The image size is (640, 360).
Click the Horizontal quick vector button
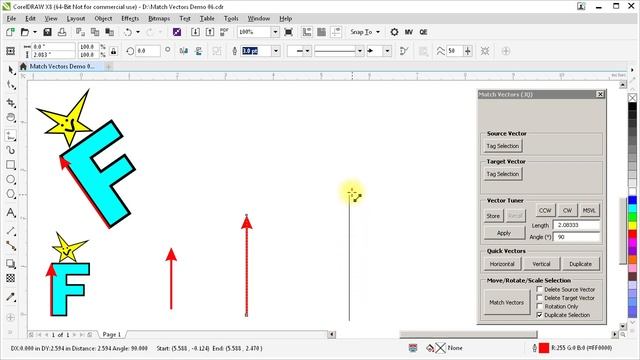point(502,264)
